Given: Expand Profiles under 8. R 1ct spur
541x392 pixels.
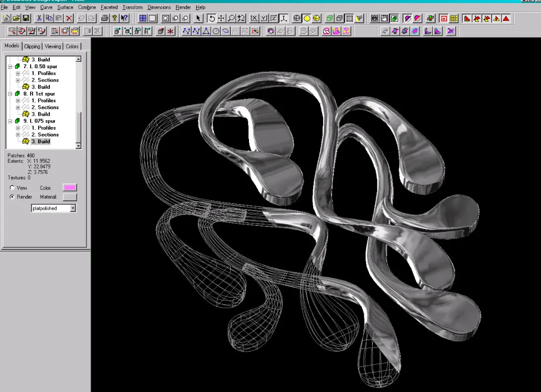Looking at the screenshot, I should click(x=18, y=100).
